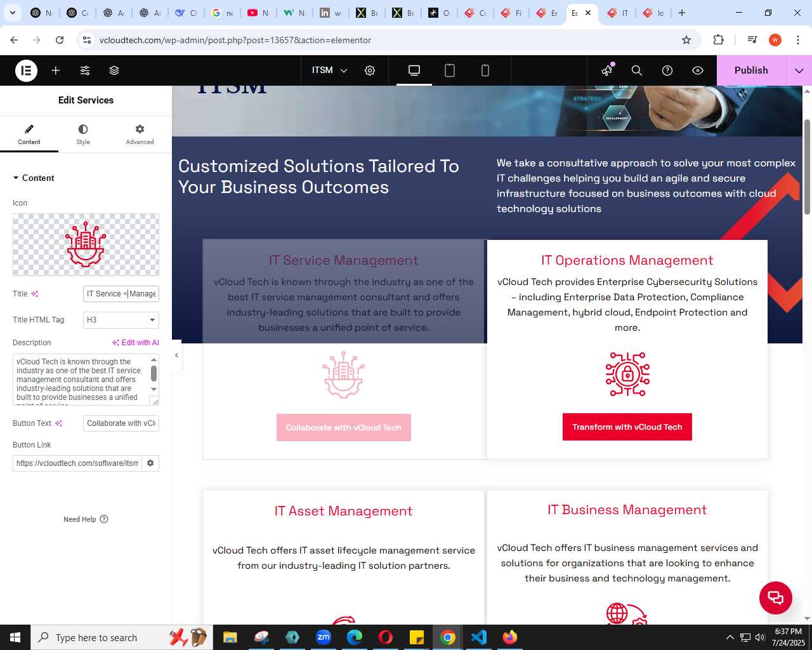Open tab search dropdown arrow

pos(12,13)
